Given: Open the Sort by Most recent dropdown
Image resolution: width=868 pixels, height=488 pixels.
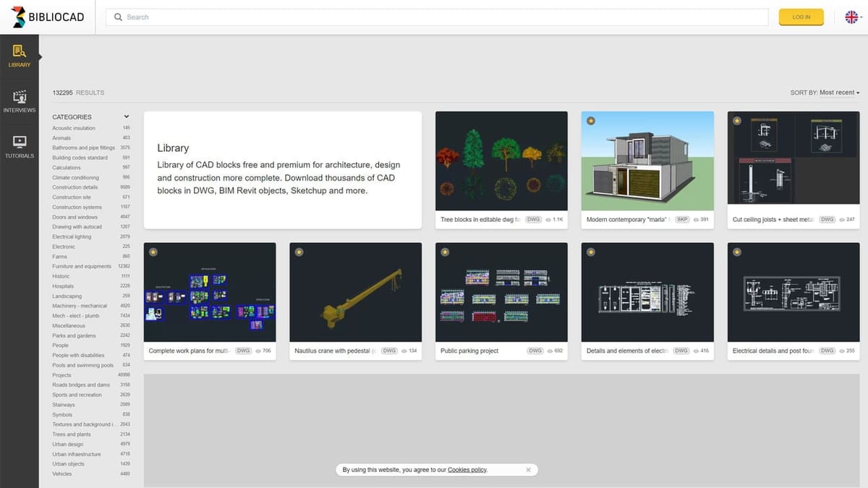Looking at the screenshot, I should (x=825, y=93).
